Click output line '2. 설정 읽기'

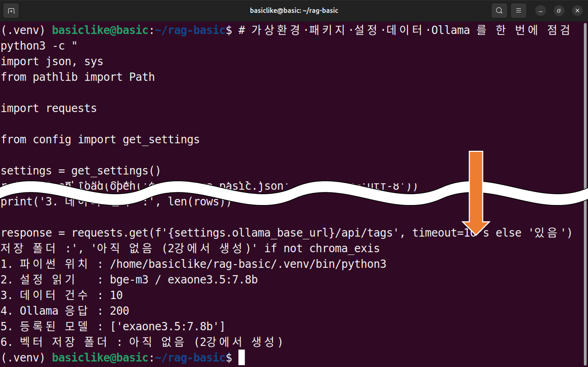point(129,279)
